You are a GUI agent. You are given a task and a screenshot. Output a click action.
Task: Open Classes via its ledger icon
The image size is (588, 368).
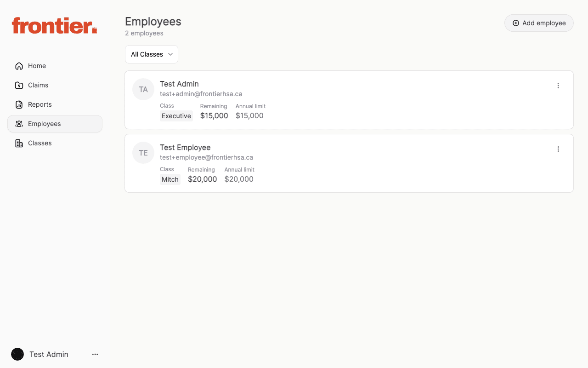18,143
